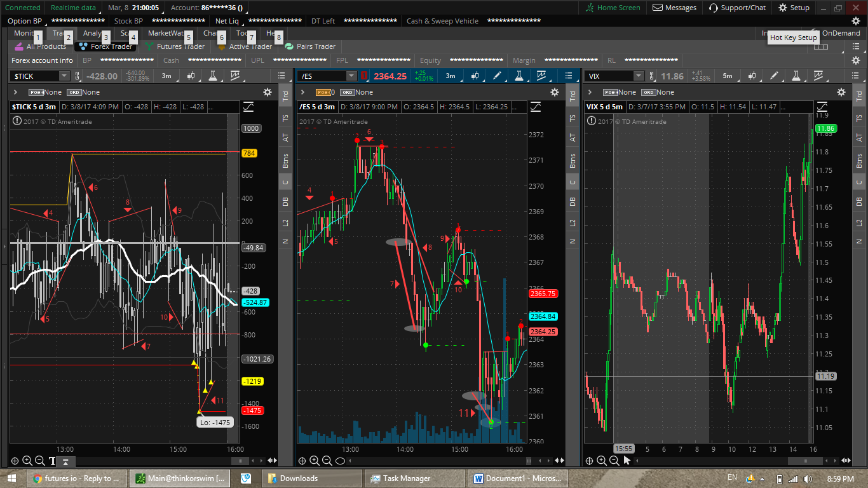
Task: Toggle Trd side panel on $TICK chart
Action: tap(285, 96)
